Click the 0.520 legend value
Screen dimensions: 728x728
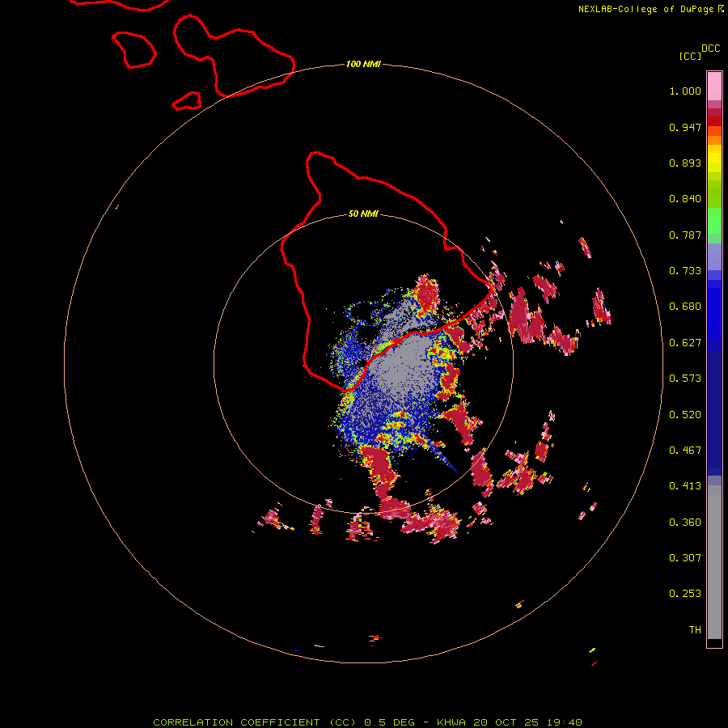[x=685, y=415]
